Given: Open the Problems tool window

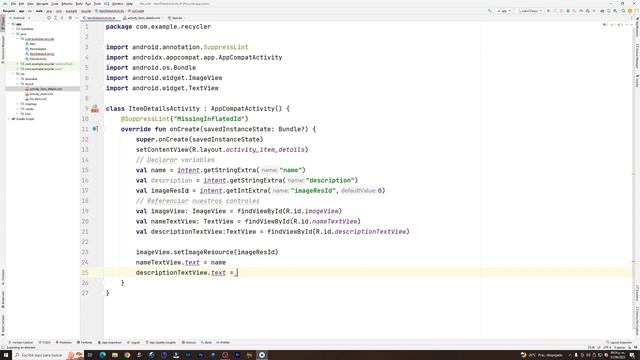Looking at the screenshot, I should pyautogui.click(x=64, y=342).
